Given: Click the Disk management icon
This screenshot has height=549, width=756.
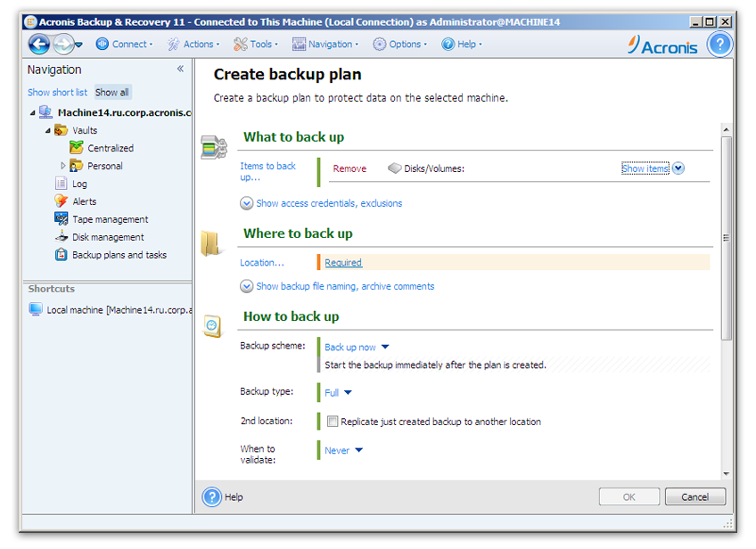Looking at the screenshot, I should pos(62,237).
